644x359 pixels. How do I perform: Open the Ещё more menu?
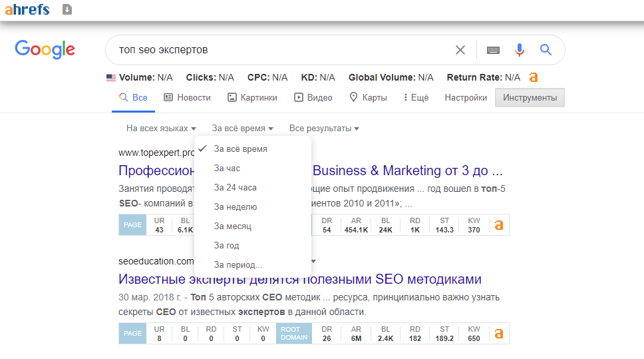(416, 98)
